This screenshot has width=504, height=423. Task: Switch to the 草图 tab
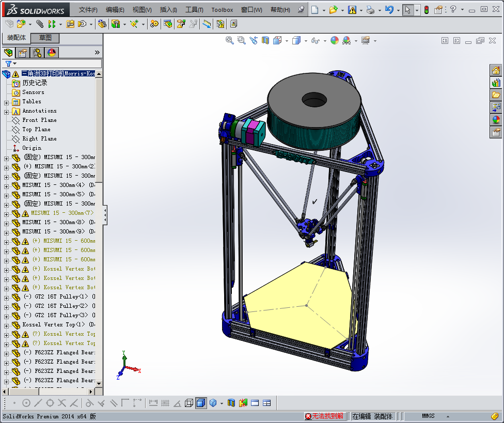pos(45,38)
